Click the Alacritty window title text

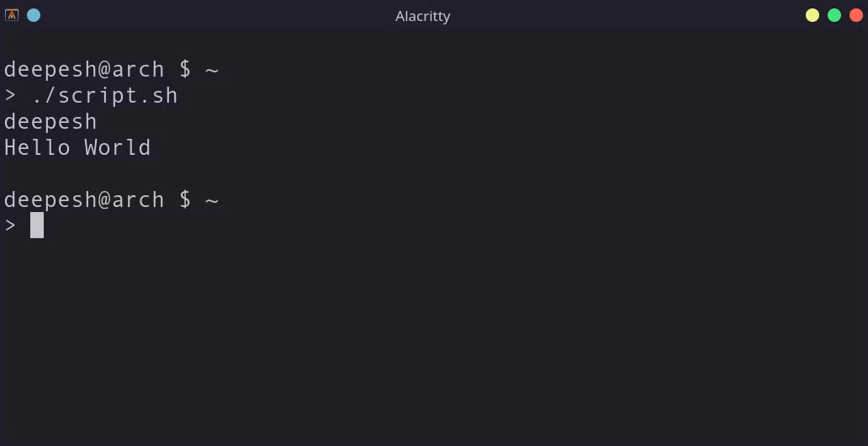(423, 17)
